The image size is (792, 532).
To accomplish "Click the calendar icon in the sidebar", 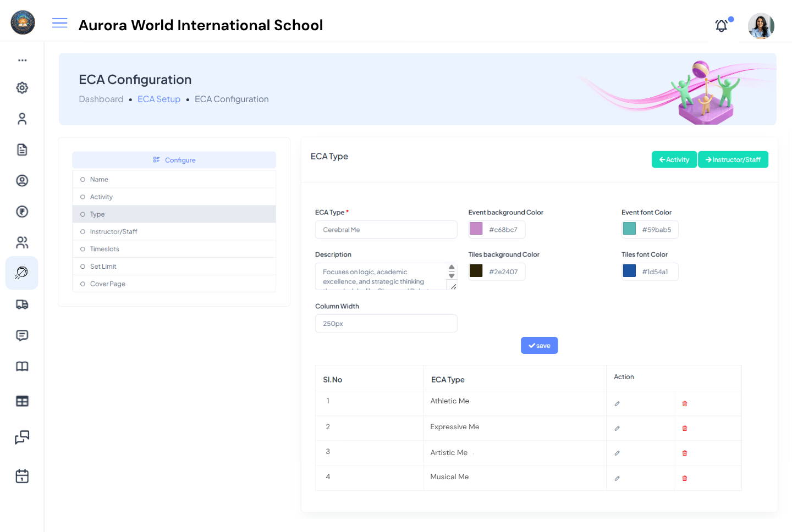I will 22,476.
